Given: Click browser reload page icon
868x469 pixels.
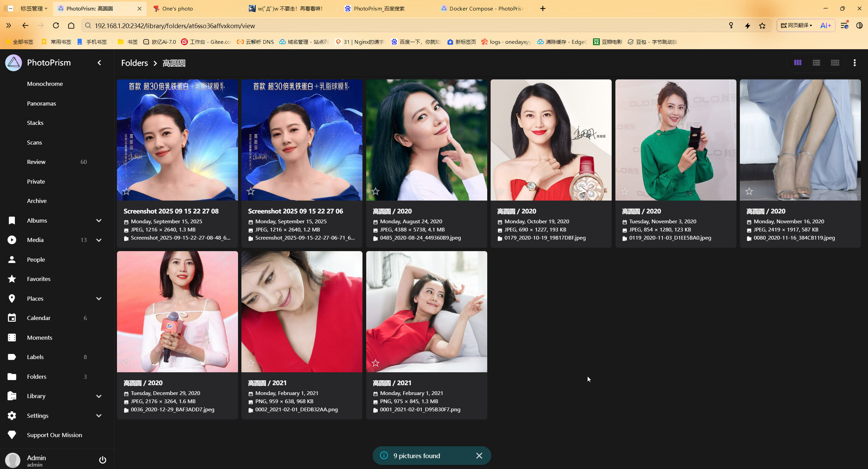Looking at the screenshot, I should coord(56,26).
